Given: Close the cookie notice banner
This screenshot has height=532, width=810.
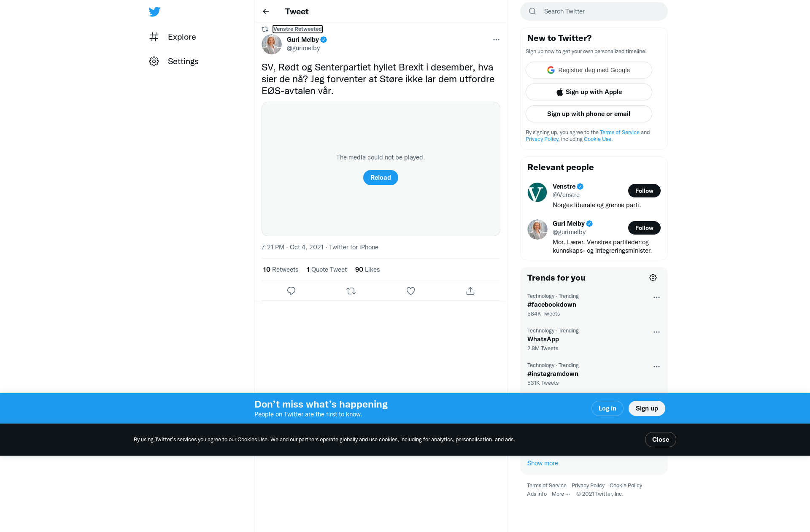Looking at the screenshot, I should coord(661,440).
